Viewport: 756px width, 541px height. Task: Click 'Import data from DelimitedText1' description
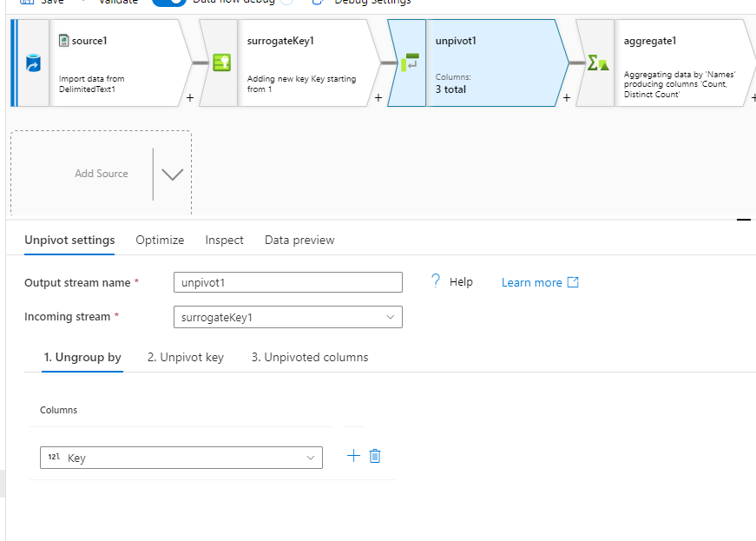92,84
